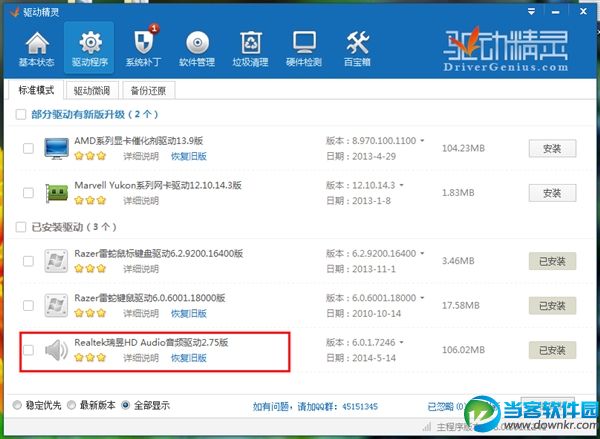Switch to the 标准模式 tab
This screenshot has width=600, height=439.
(36, 90)
